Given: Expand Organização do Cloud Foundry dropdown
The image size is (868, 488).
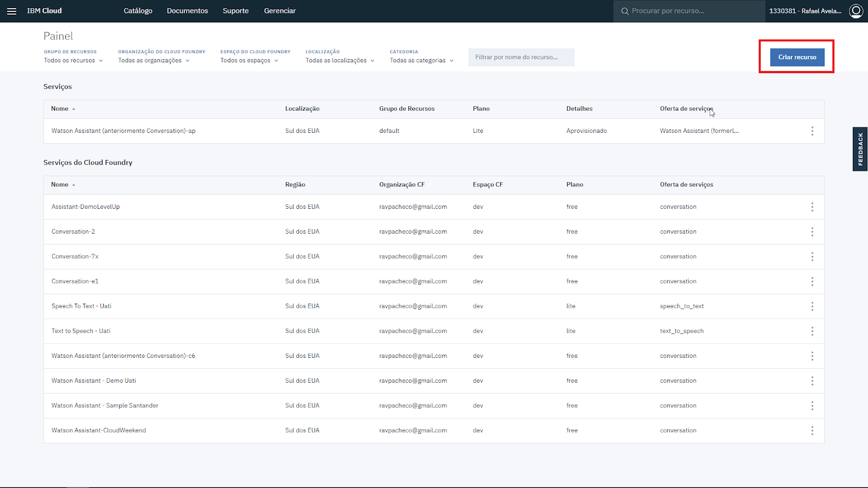Looking at the screenshot, I should pos(154,60).
